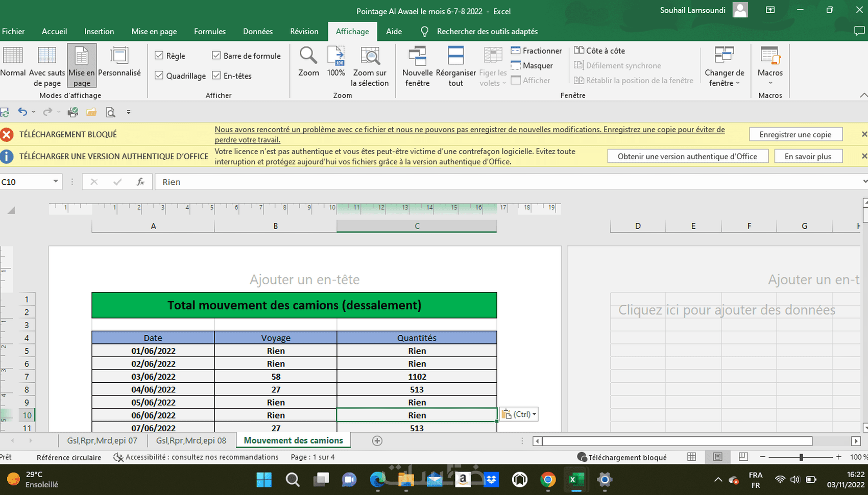Image resolution: width=868 pixels, height=495 pixels.
Task: Open the Formules ribbon tab
Action: (209, 31)
